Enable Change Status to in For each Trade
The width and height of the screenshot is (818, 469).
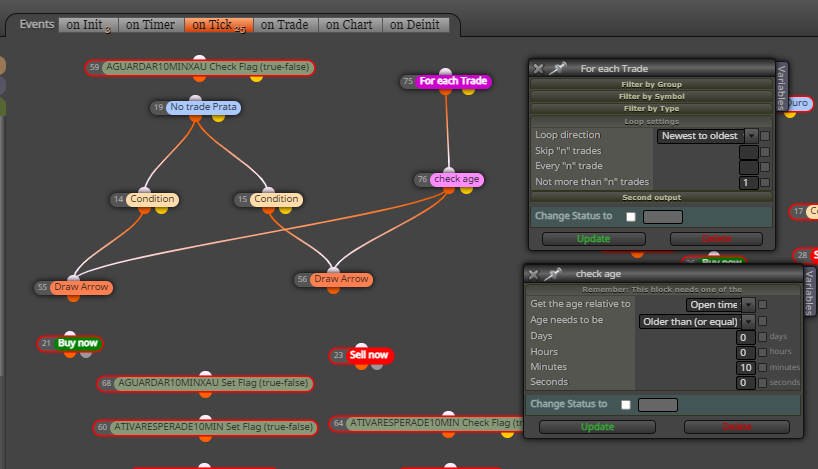coord(631,217)
